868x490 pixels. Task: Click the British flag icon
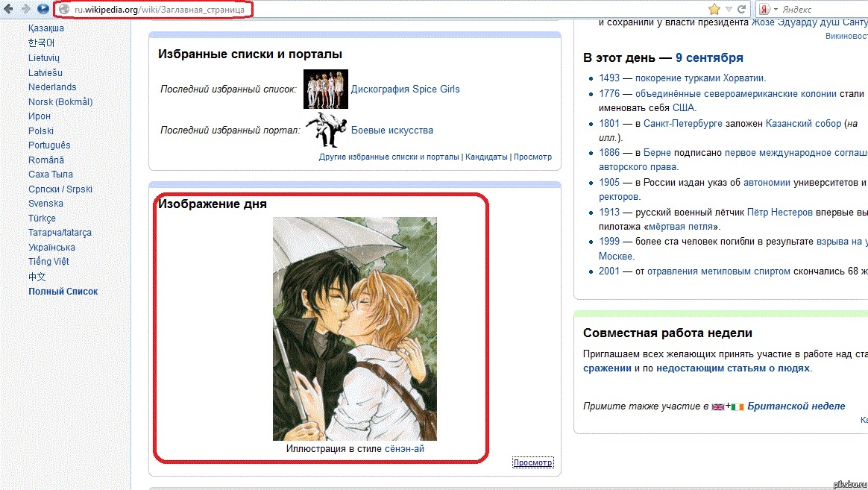pyautogui.click(x=718, y=407)
